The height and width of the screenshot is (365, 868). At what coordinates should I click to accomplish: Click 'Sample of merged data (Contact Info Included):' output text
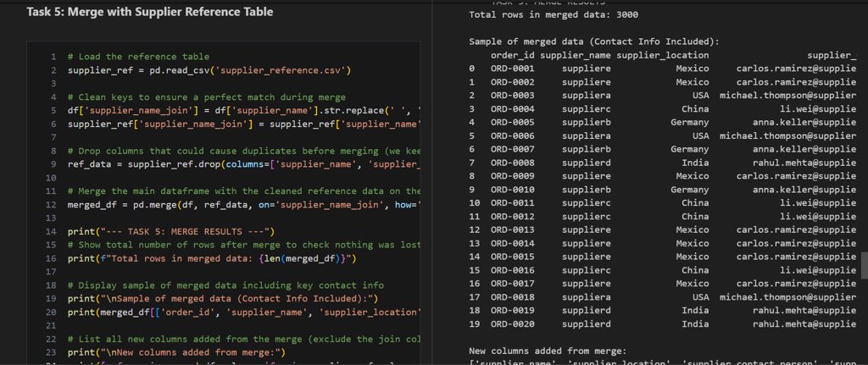[x=594, y=41]
